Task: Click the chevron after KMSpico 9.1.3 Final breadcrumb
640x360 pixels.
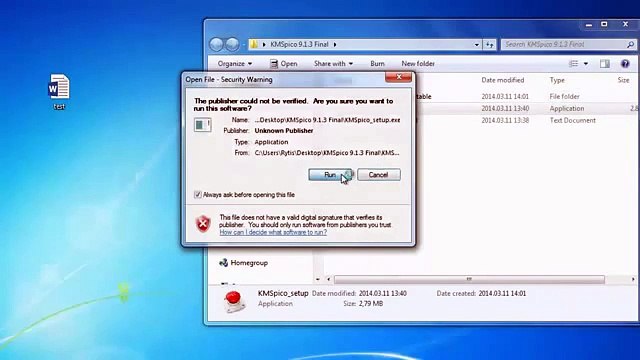Action: click(x=335, y=44)
